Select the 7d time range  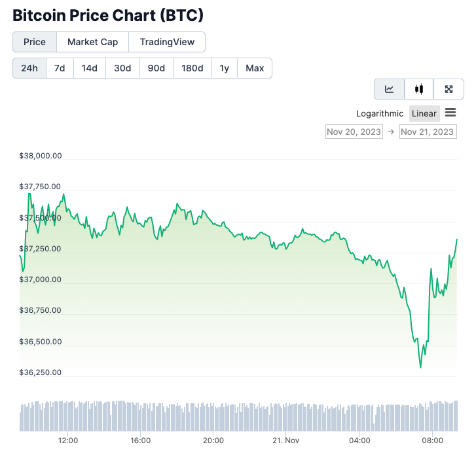coord(60,68)
